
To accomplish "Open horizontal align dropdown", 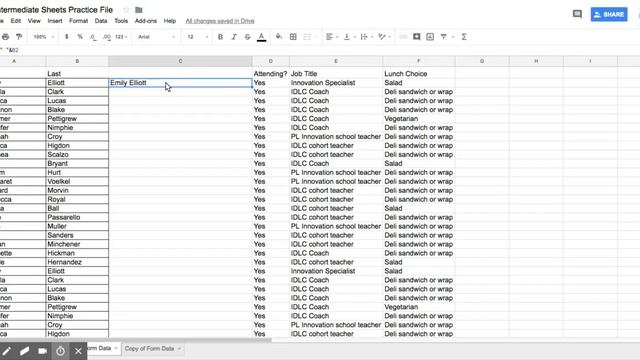I will pyautogui.click(x=332, y=37).
